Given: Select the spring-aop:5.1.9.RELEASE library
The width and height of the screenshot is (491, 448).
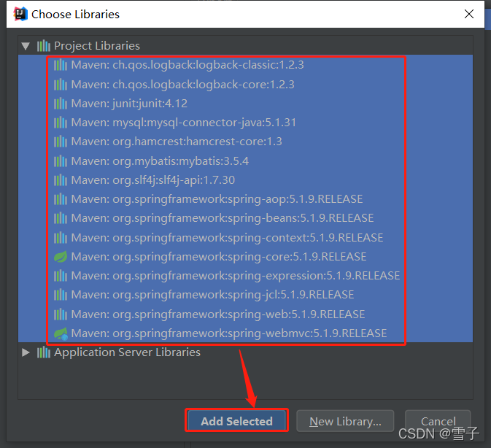Looking at the screenshot, I should [x=245, y=199].
